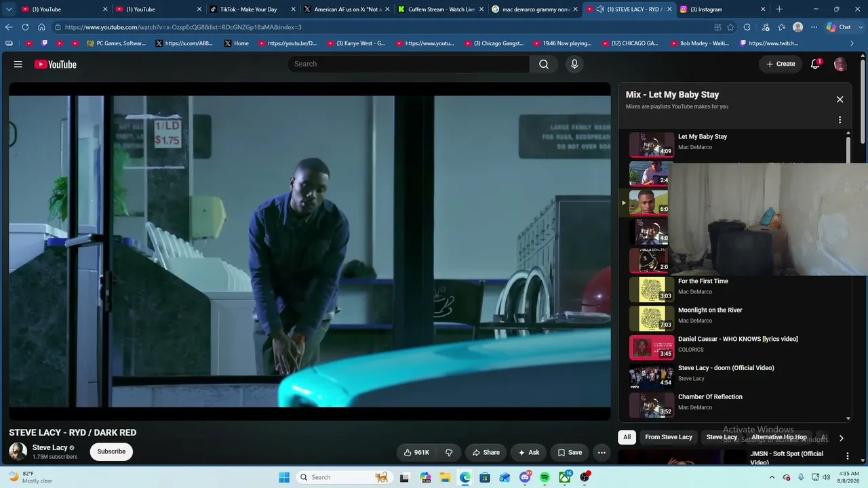Open the mix playlist three-dot options
The image size is (868, 488).
[840, 120]
